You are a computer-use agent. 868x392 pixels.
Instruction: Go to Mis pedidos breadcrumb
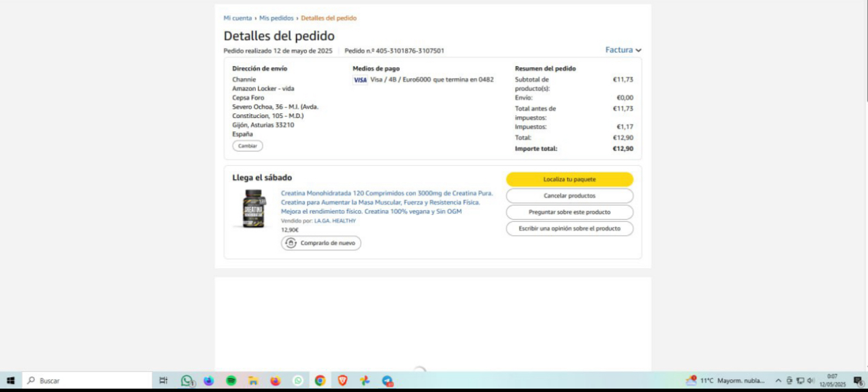(277, 18)
